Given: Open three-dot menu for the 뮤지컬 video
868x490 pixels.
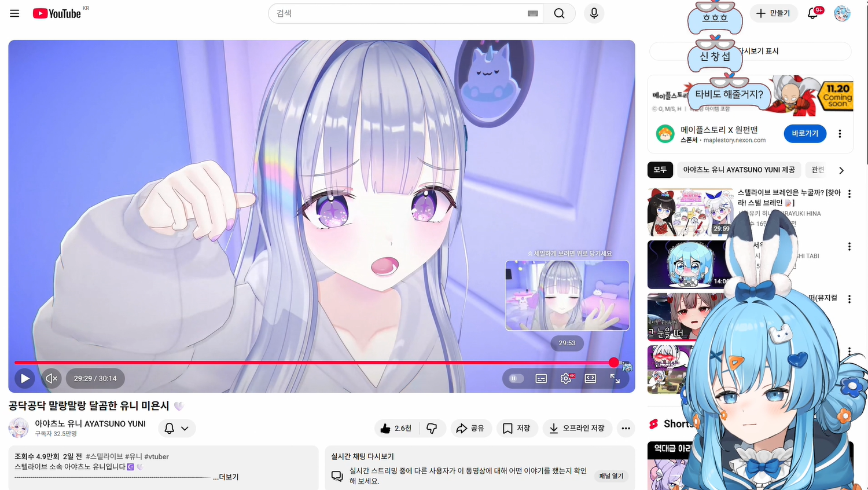Looking at the screenshot, I should coord(849,299).
